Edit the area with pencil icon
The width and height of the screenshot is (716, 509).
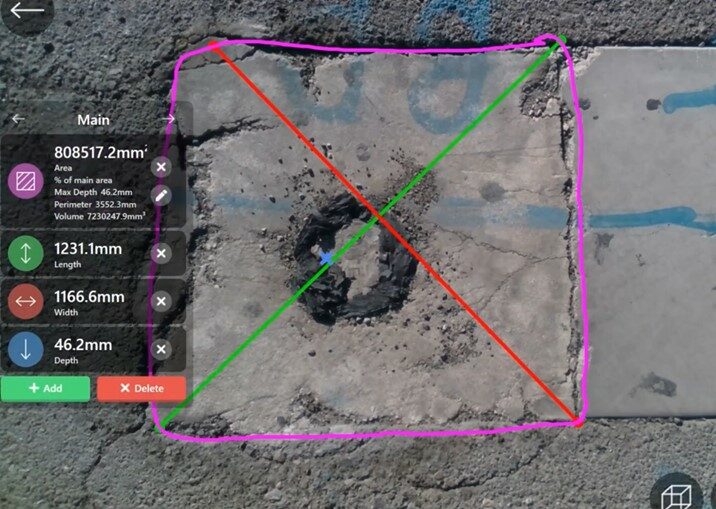(x=161, y=196)
